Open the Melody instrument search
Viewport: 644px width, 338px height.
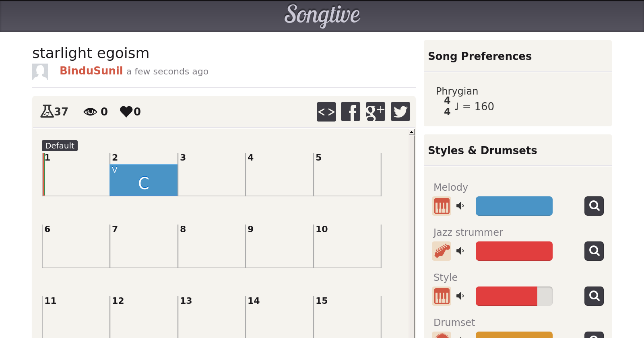(594, 206)
